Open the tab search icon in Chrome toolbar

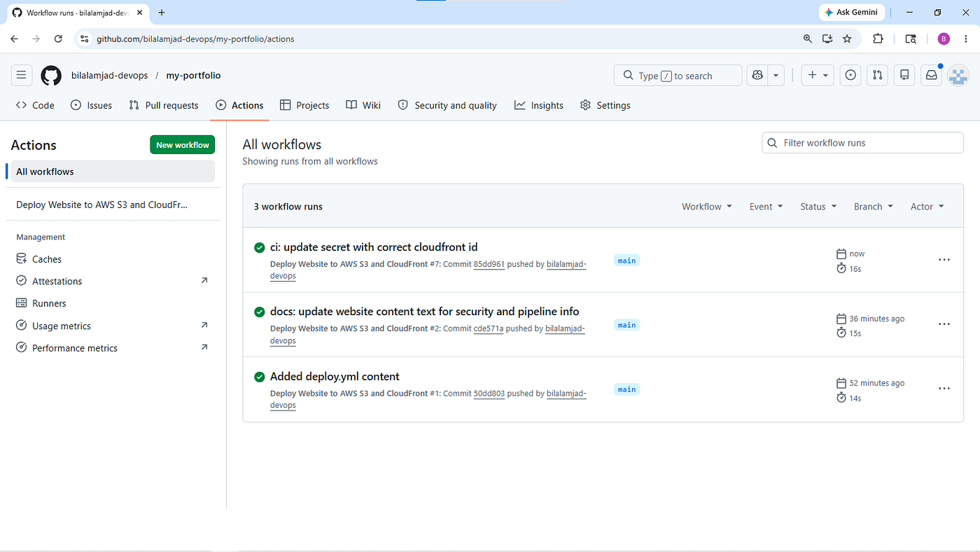point(911,39)
